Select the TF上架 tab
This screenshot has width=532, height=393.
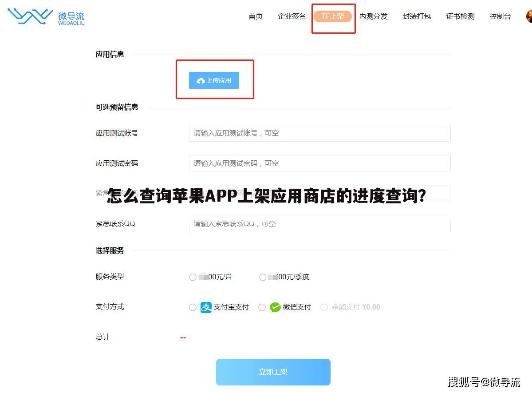click(332, 16)
